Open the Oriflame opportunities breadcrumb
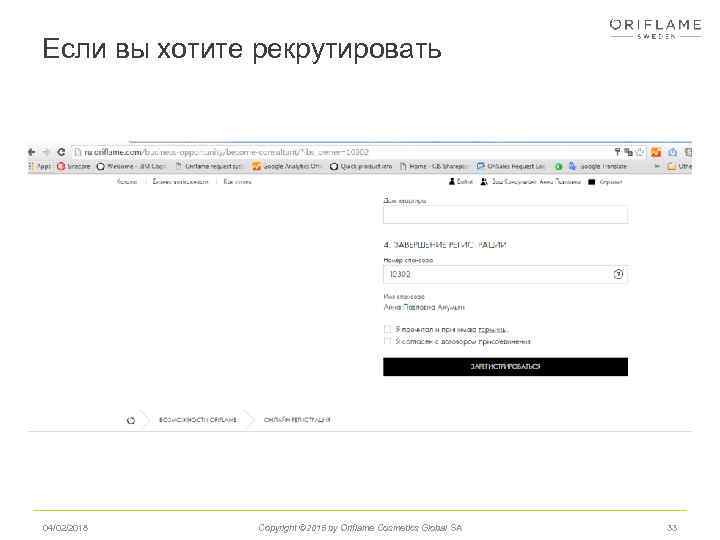 198,420
